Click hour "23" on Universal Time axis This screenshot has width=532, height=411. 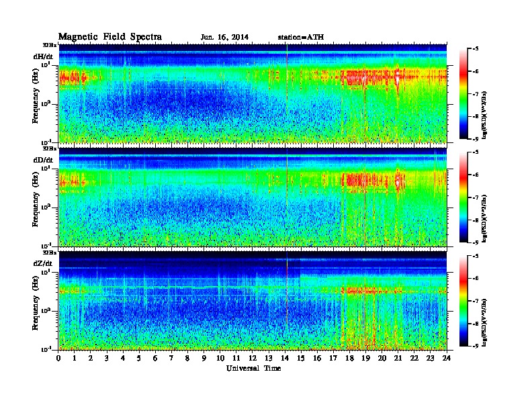point(431,359)
